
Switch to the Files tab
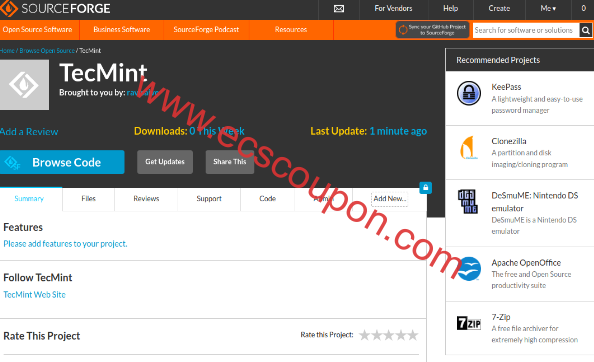coord(88,198)
